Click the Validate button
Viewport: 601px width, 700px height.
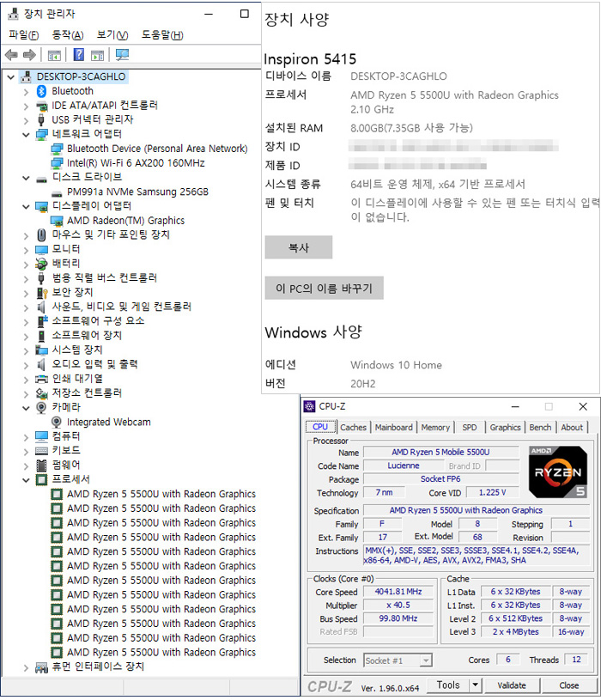[x=512, y=685]
